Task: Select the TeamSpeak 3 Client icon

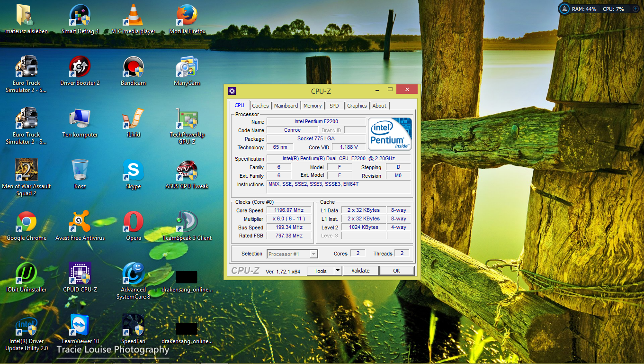Action: 187,223
